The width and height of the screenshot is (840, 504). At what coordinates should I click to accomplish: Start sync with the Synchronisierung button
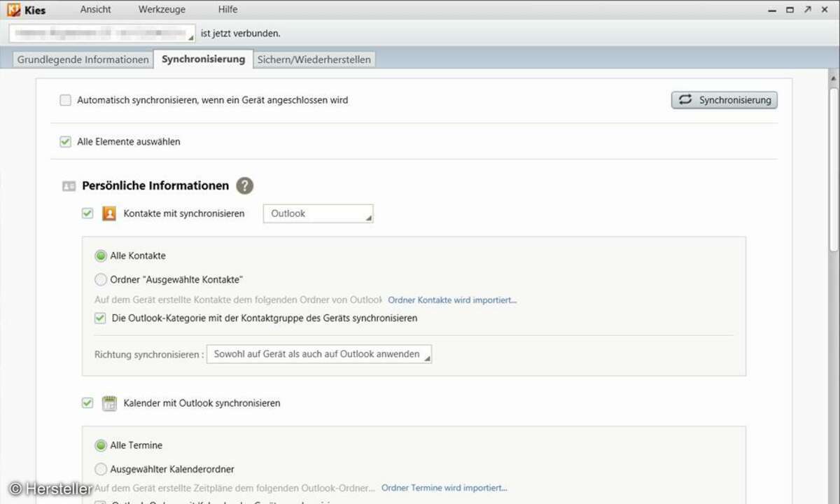[724, 100]
